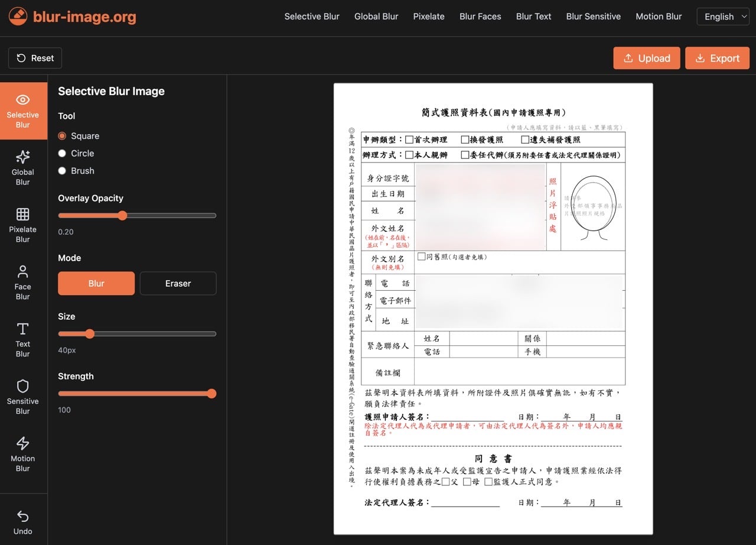756x545 pixels.
Task: Go to Blur Text in top navigation
Action: (x=533, y=17)
